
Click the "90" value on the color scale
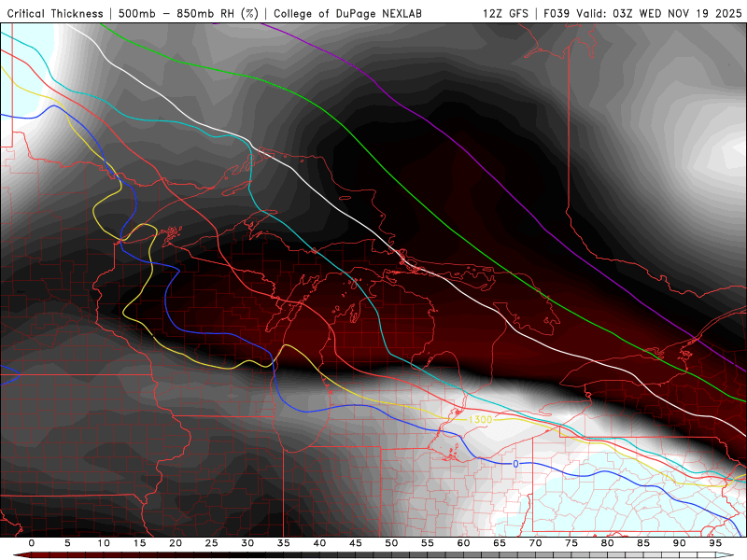tap(679, 543)
